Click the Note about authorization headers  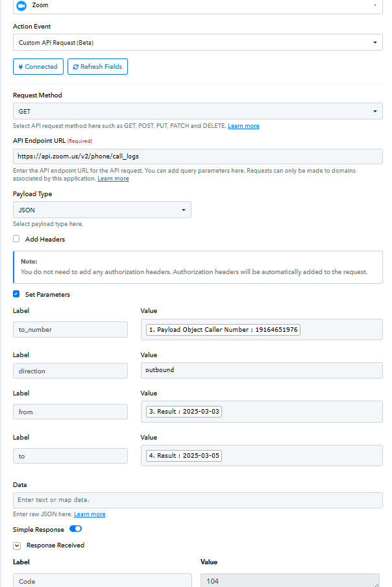197,267
